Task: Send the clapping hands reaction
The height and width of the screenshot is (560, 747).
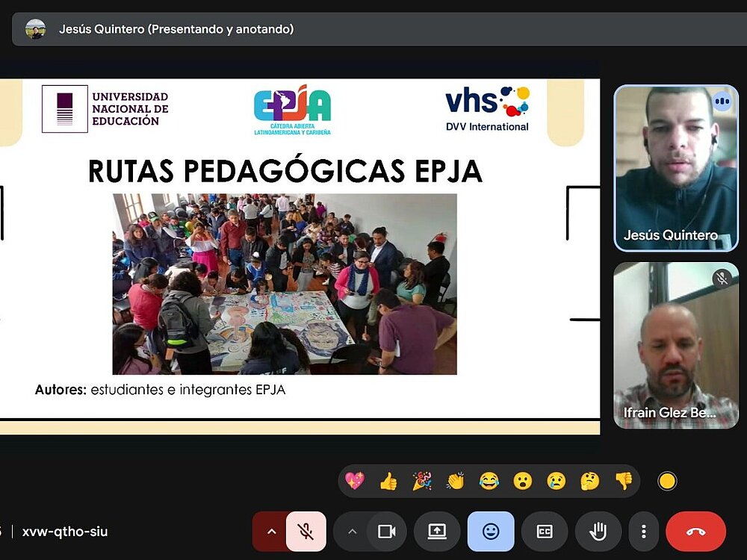Action: pyautogui.click(x=456, y=481)
